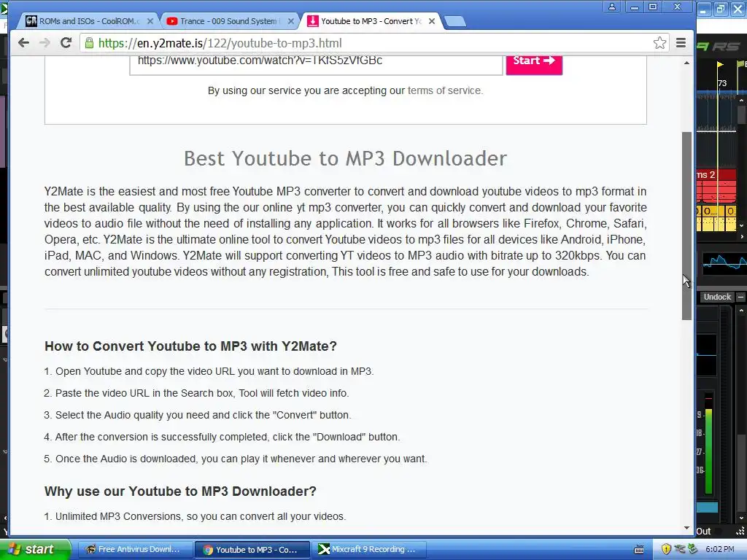The image size is (747, 560).
Task: Click the safely remove hardware tray icon
Action: 692,549
